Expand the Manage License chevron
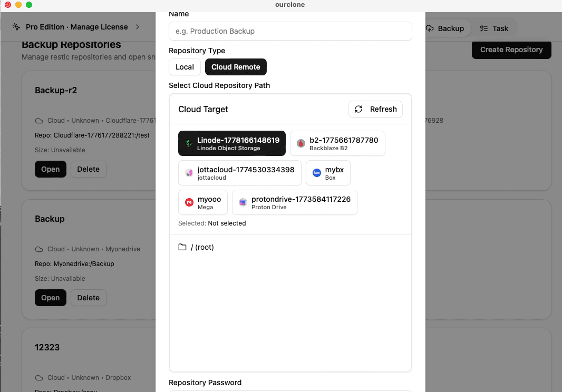Viewport: 562px width, 392px height. pos(138,27)
